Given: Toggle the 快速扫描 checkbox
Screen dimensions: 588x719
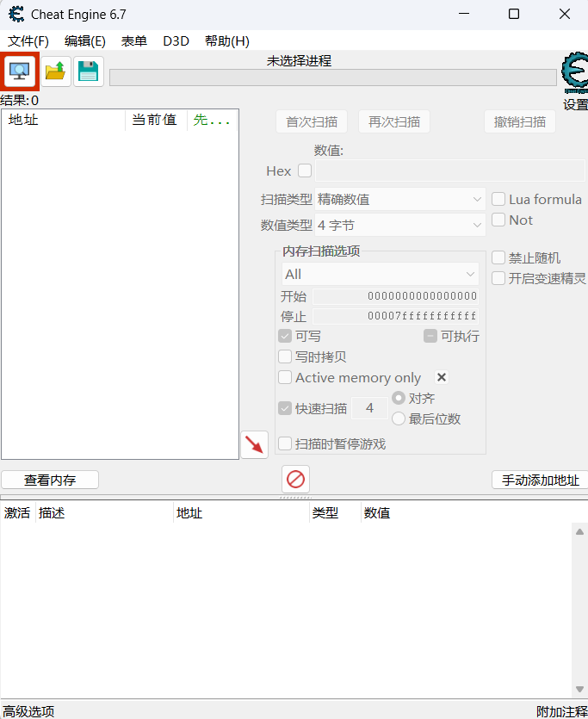Looking at the screenshot, I should (x=285, y=408).
